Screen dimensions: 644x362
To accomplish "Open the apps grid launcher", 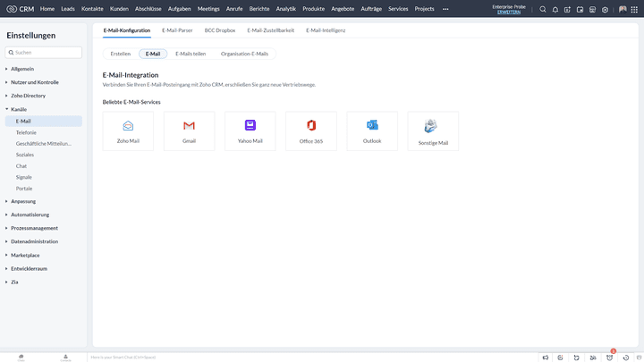I will tap(634, 9).
